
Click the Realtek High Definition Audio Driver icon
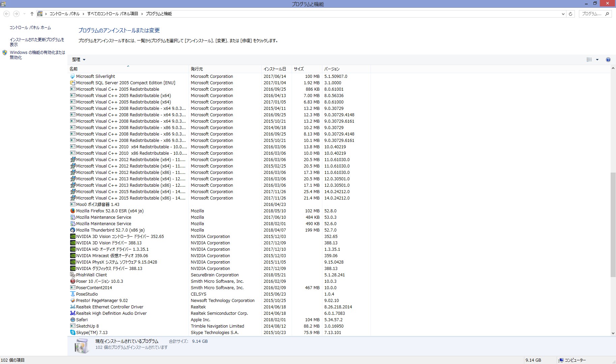pyautogui.click(x=72, y=313)
